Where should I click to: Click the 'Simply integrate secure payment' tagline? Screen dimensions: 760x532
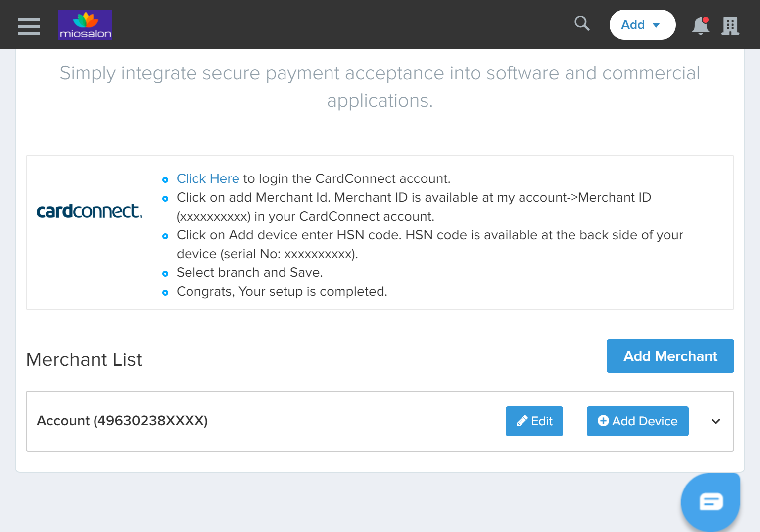[380, 87]
